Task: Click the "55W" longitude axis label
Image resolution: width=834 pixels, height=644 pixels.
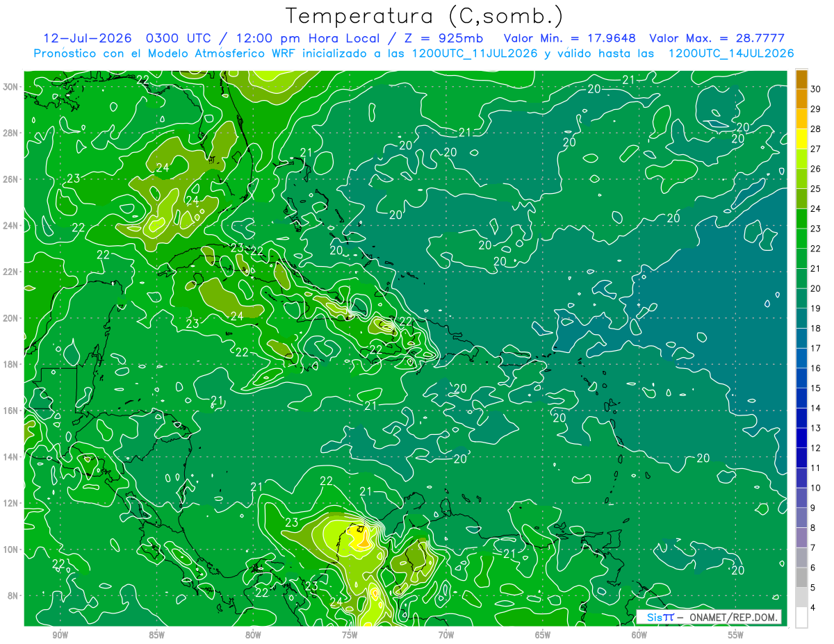Action: click(x=735, y=635)
